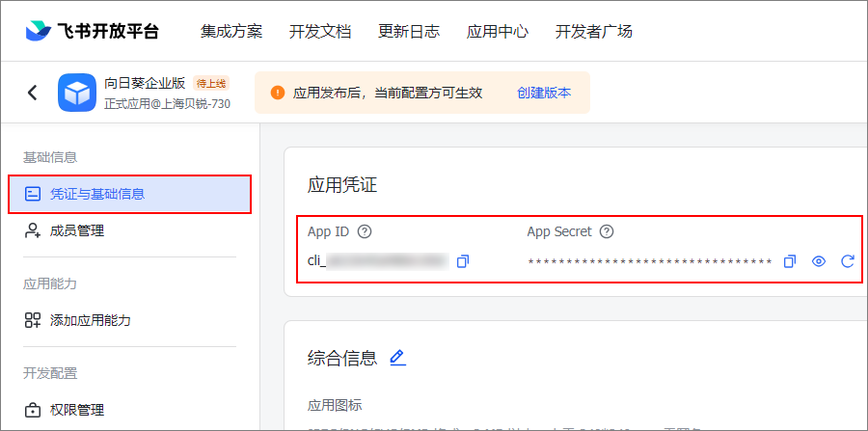The width and height of the screenshot is (868, 431).
Task: Open App ID help question mark
Action: pyautogui.click(x=365, y=231)
